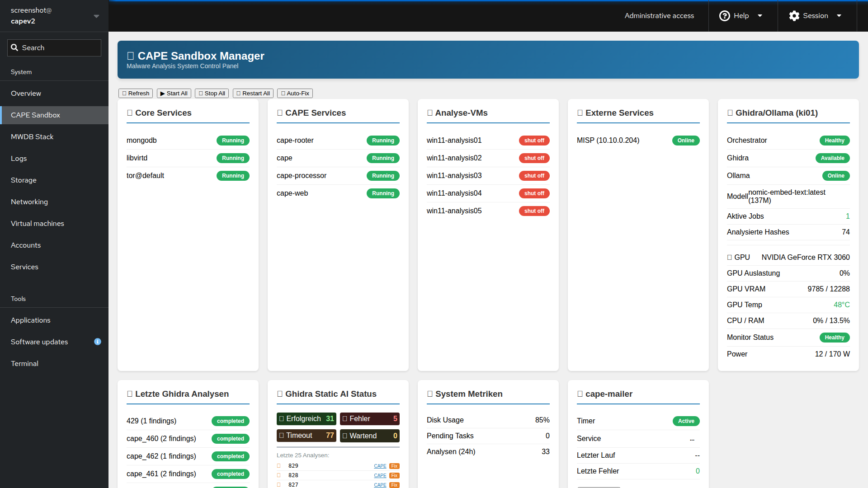Click the shut off badge for win11-analysis01

point(534,141)
